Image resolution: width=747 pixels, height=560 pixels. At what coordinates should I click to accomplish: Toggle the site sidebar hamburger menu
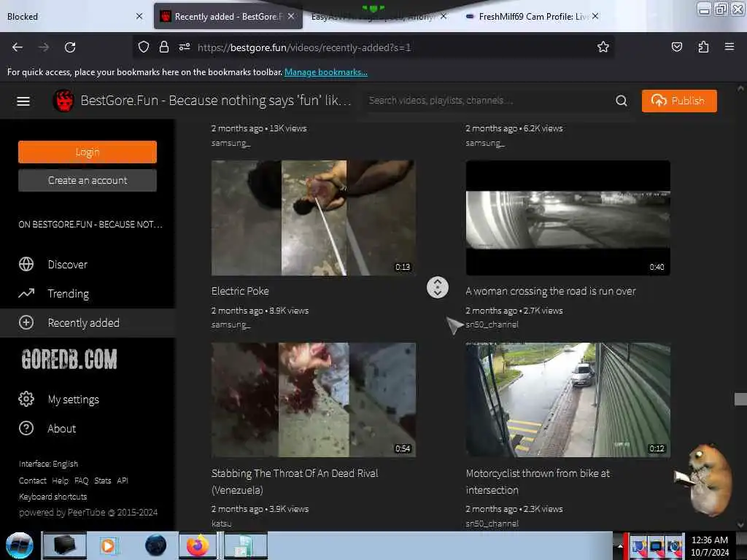(23, 101)
